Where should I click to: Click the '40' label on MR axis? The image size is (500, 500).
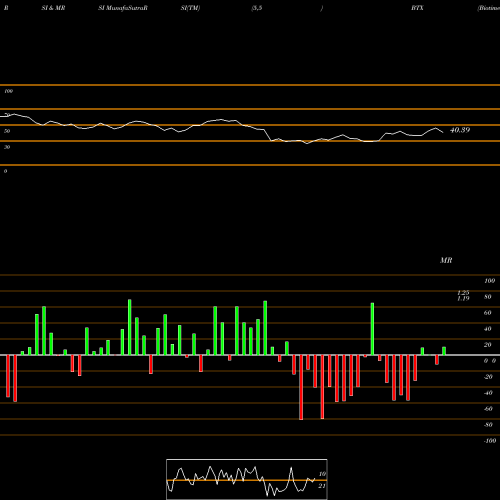[488, 329]
